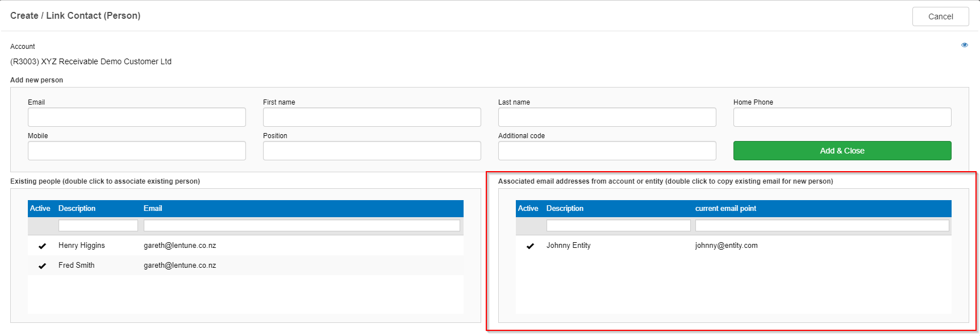Screen dimensions: 980x336
Task: Focus the Position input field
Action: [x=372, y=151]
